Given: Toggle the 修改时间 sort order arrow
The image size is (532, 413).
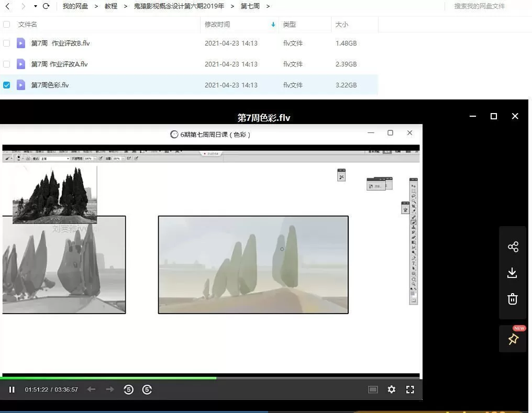Looking at the screenshot, I should (273, 24).
